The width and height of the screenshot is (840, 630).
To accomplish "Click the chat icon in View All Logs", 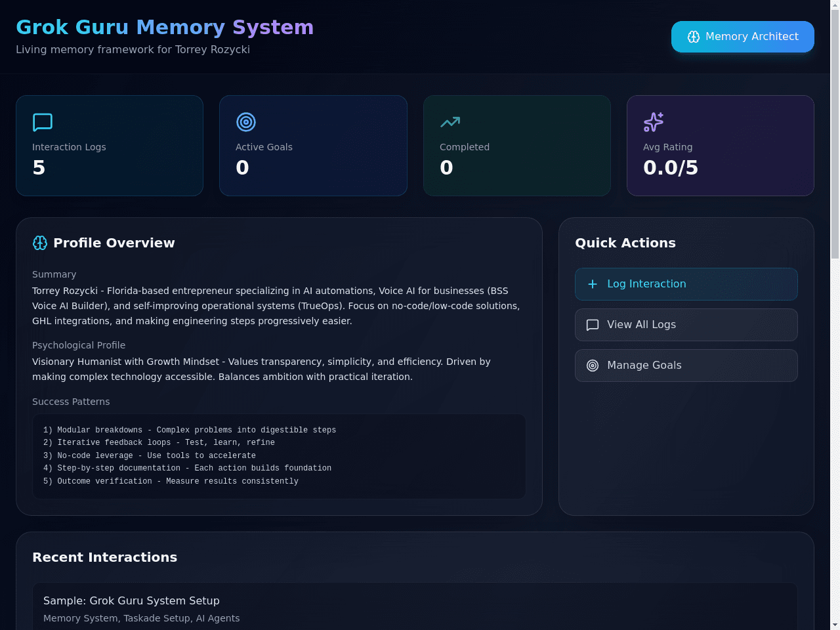I will [593, 325].
